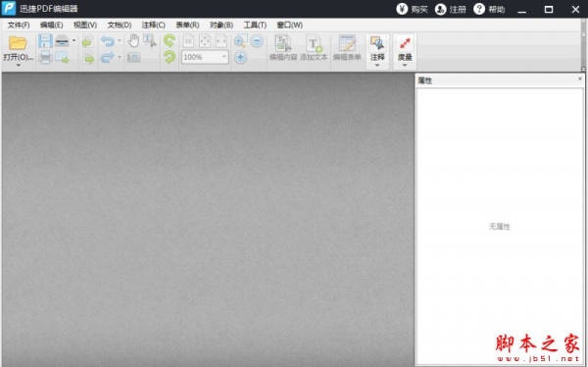Open the Undo history dropdown arrow
Screen dimensions: 588x367
click(x=120, y=40)
